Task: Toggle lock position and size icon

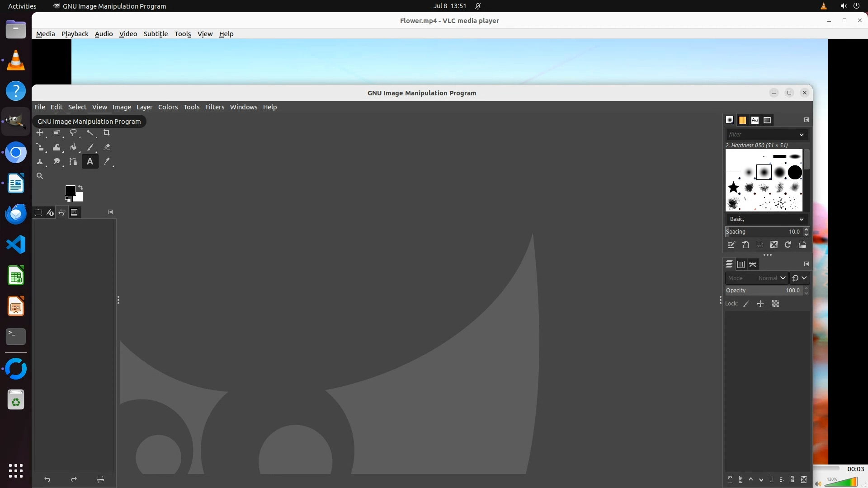Action: [760, 304]
